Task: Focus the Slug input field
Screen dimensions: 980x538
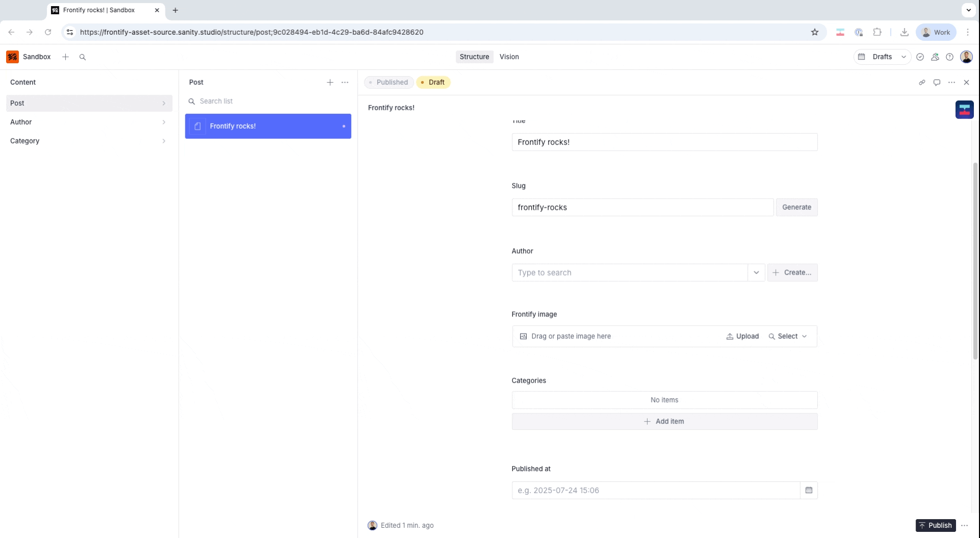Action: (x=643, y=207)
